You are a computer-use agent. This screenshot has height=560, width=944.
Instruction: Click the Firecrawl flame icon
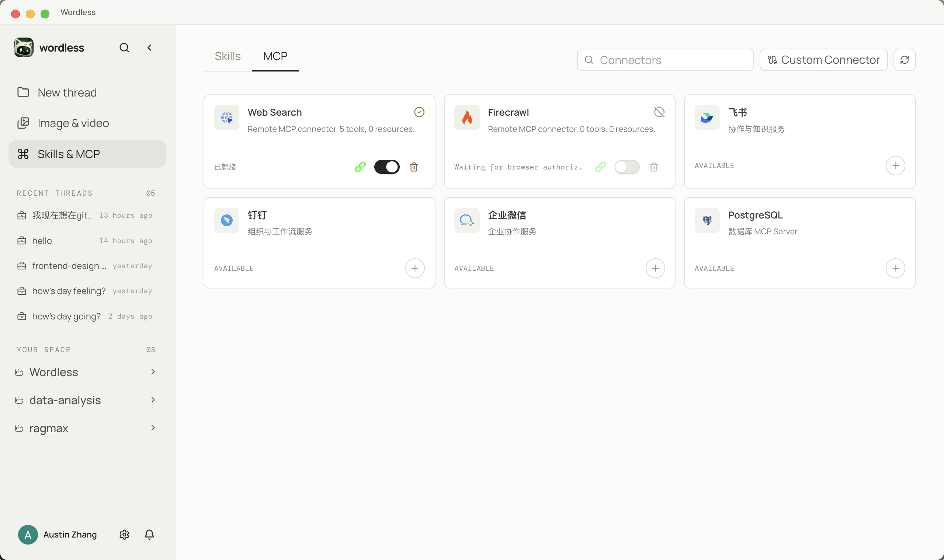(x=467, y=118)
